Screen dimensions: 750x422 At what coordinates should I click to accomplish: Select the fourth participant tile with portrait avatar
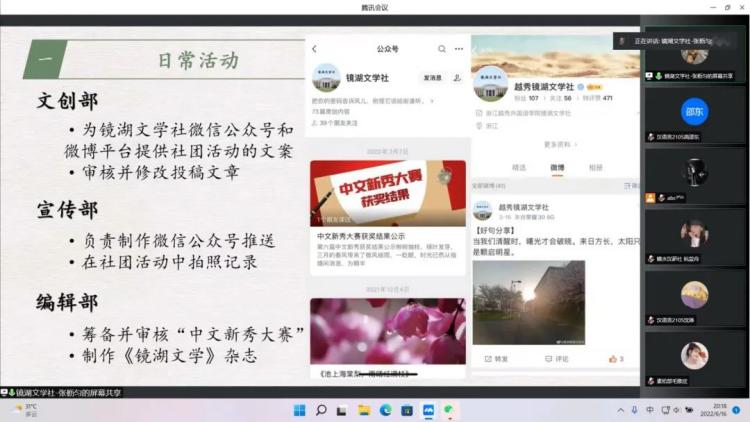click(x=695, y=237)
